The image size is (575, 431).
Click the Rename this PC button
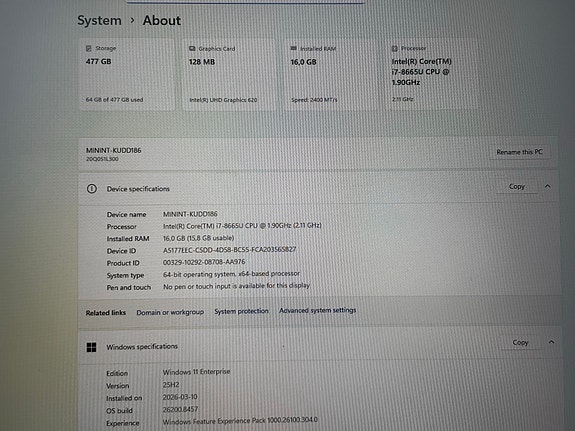[519, 152]
